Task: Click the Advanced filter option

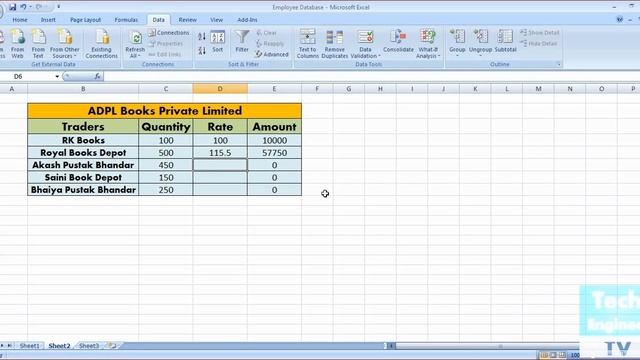Action: click(x=272, y=54)
